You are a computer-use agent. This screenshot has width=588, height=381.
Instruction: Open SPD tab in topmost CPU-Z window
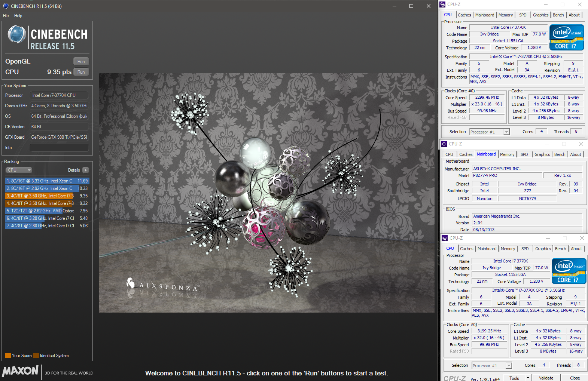pyautogui.click(x=523, y=15)
